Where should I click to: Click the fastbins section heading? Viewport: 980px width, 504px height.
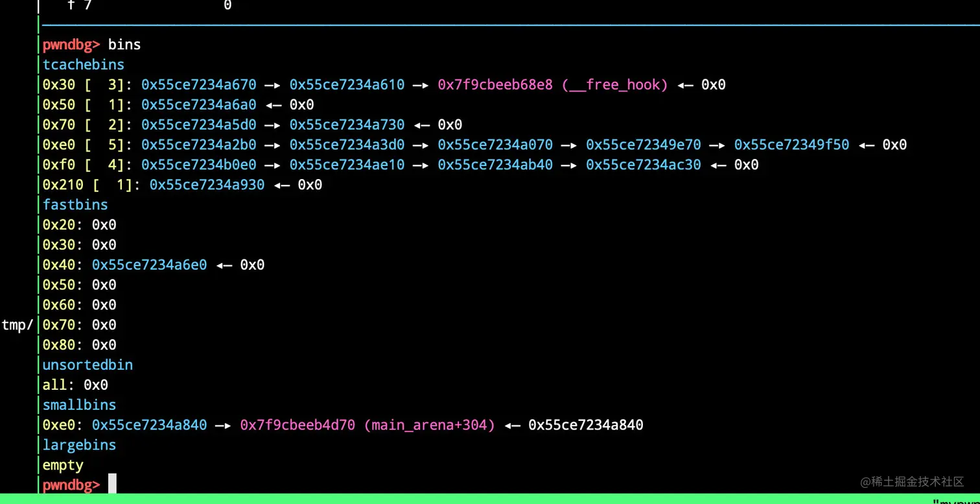point(75,205)
